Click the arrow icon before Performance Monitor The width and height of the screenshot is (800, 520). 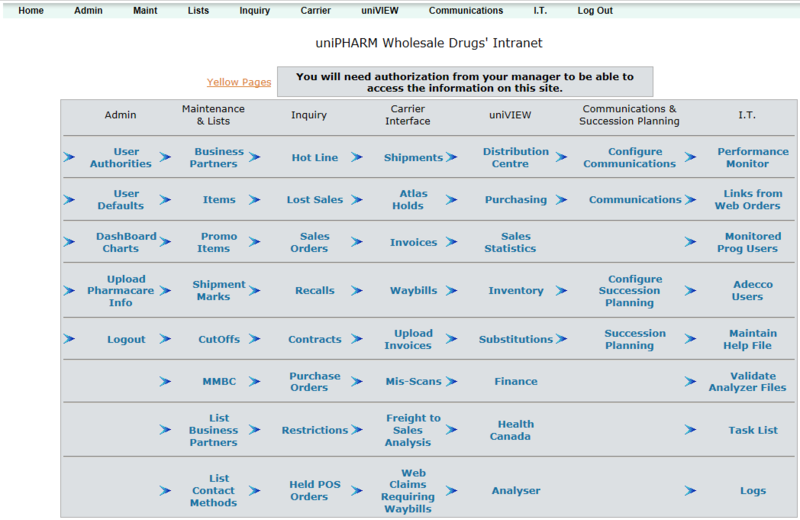(690, 157)
